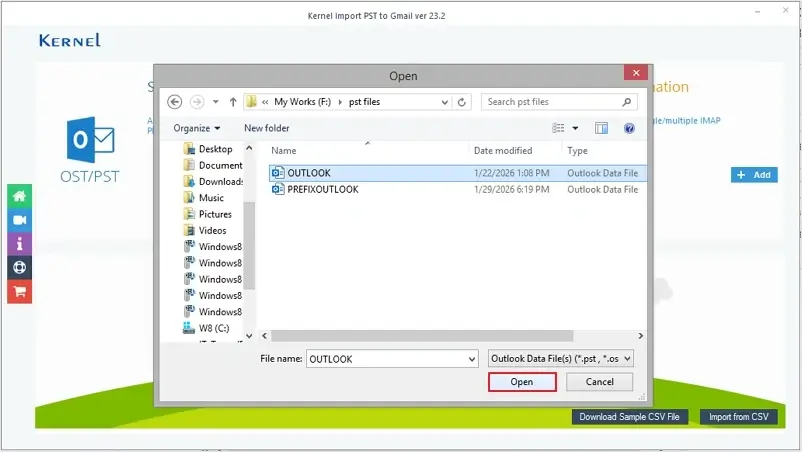Click My Works (F:) path segment
Screen dimensions: 802x452
click(302, 102)
